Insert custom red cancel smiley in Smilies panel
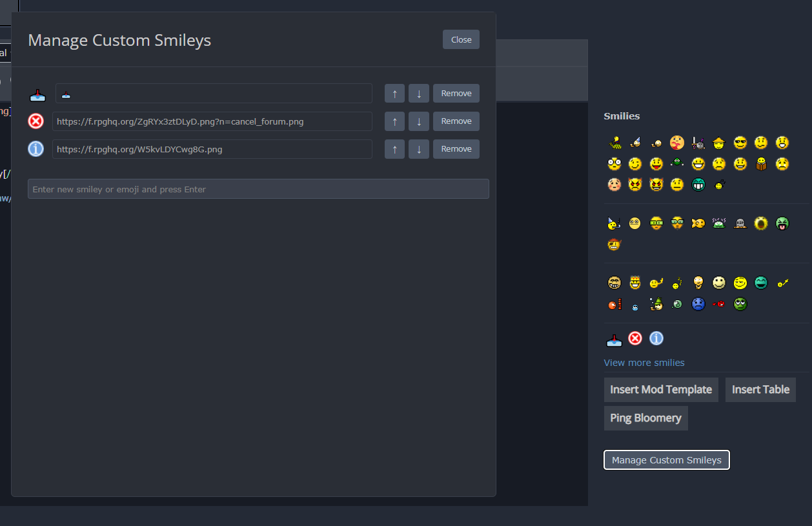 [x=635, y=338]
